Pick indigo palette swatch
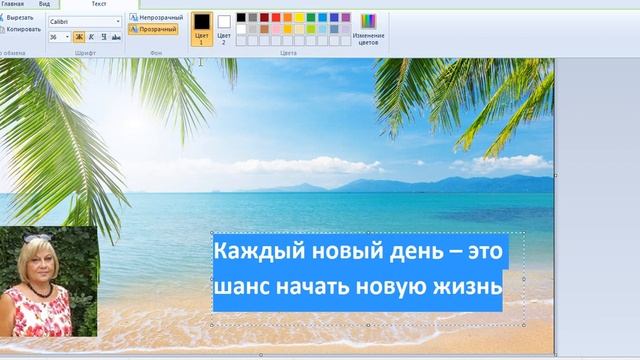Image resolution: width=640 pixels, height=360 pixels. (334, 18)
